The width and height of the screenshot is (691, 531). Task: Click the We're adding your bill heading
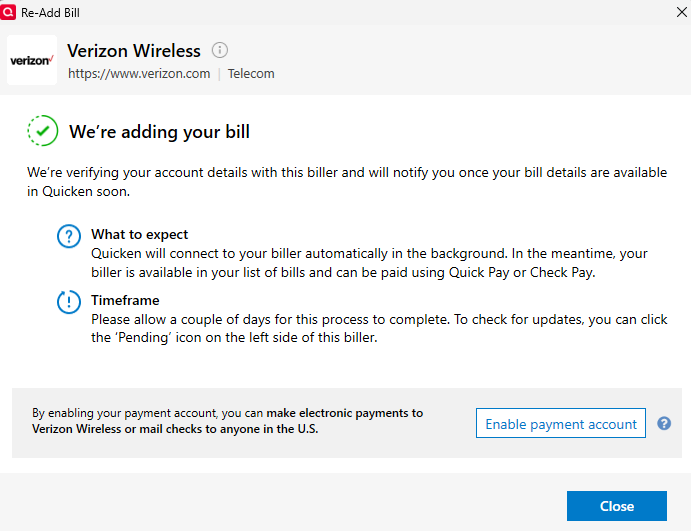click(159, 132)
